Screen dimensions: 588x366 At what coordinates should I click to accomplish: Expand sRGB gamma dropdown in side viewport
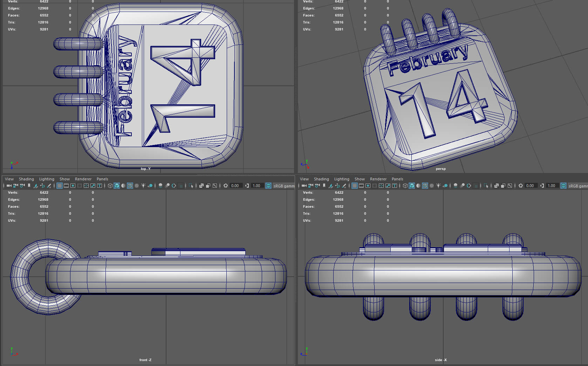tap(578, 186)
